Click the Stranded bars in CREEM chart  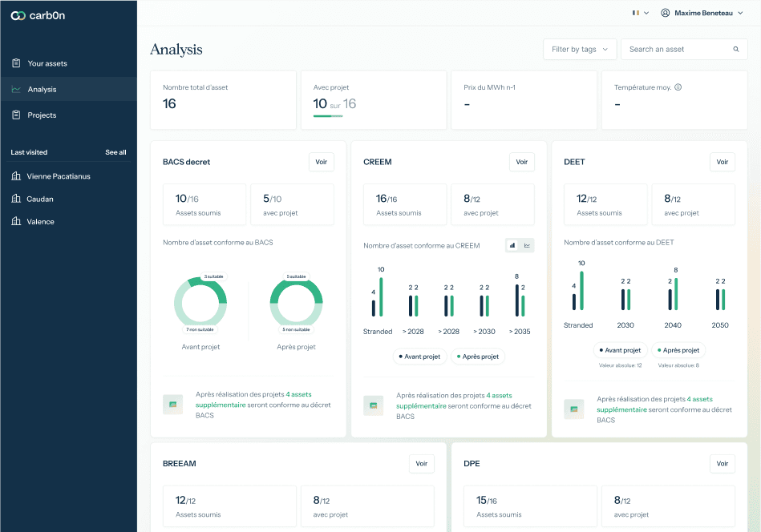[377, 296]
